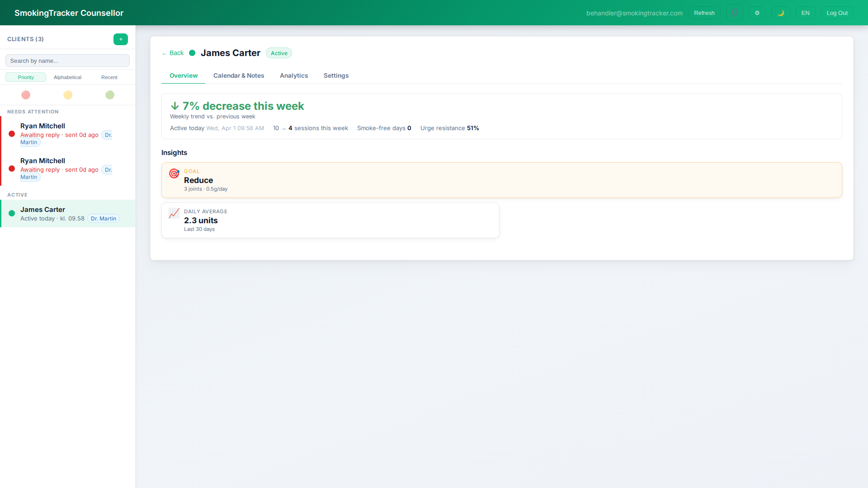
Task: Open Dr. Martin chip on James Carter row
Action: 103,218
